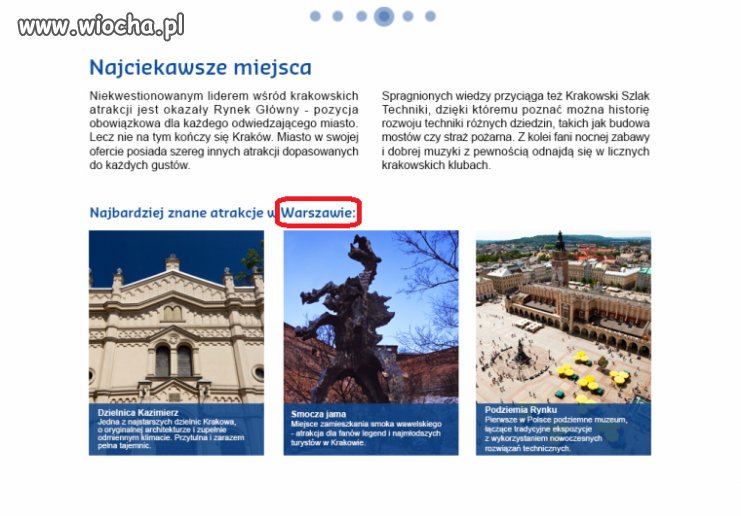Go to the sixth carousel page dot

430,17
